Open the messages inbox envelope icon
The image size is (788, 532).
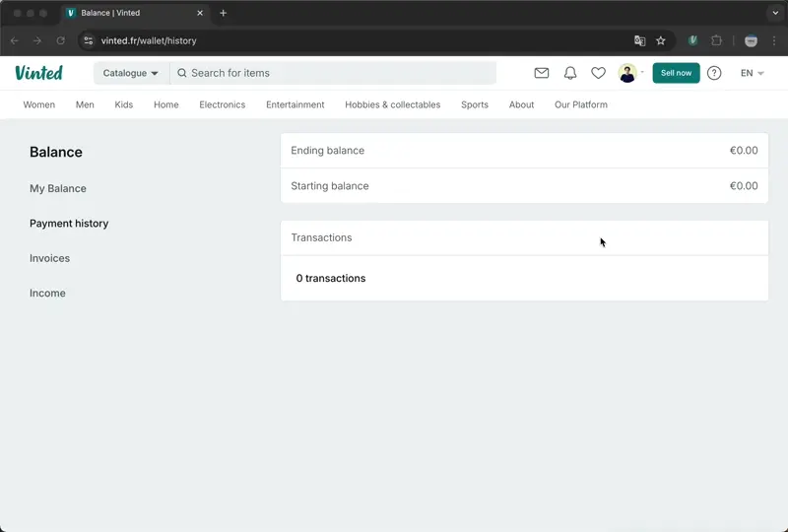542,73
